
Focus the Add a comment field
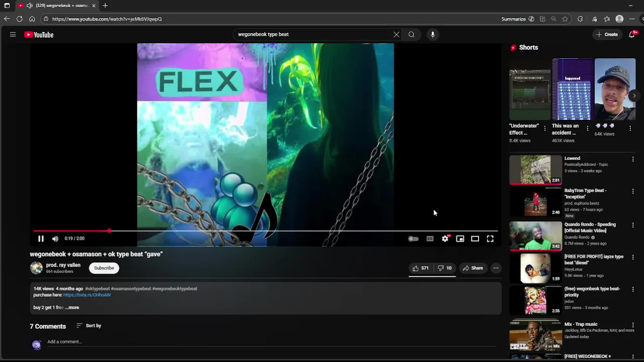coord(272,342)
